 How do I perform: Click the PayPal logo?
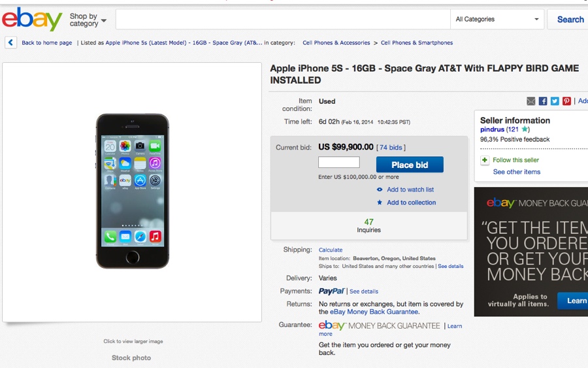(331, 292)
